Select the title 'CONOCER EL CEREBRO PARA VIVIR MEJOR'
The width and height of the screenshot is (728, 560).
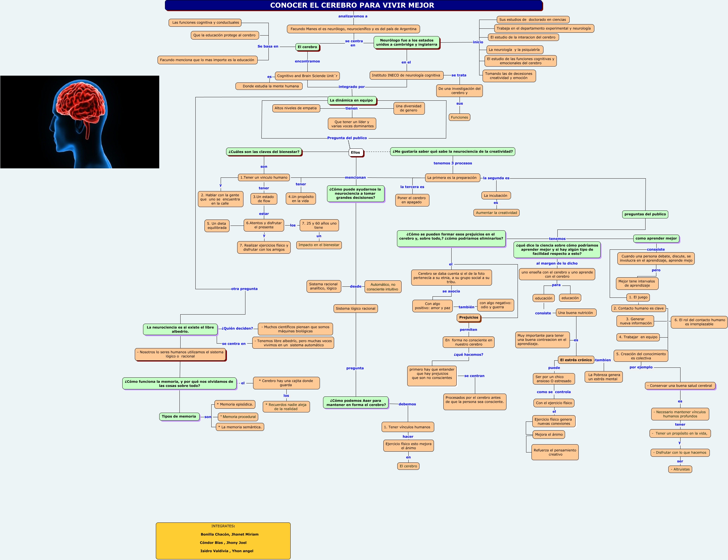[352, 5]
